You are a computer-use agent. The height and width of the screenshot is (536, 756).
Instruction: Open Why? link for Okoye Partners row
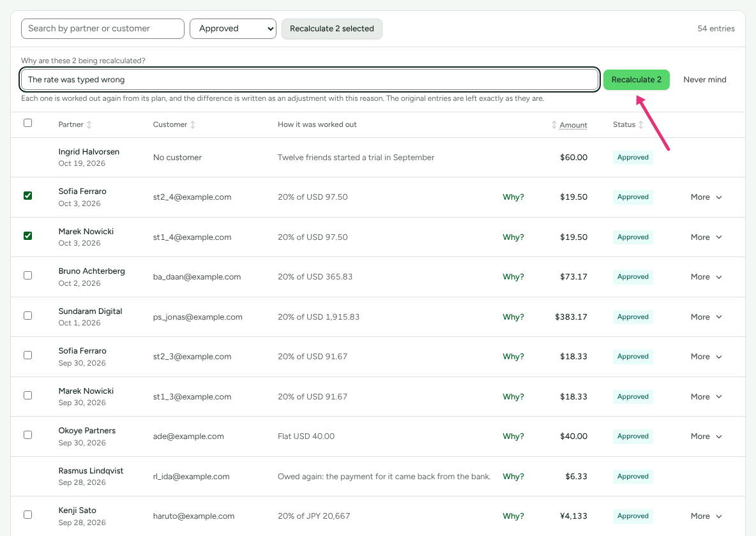coord(513,436)
